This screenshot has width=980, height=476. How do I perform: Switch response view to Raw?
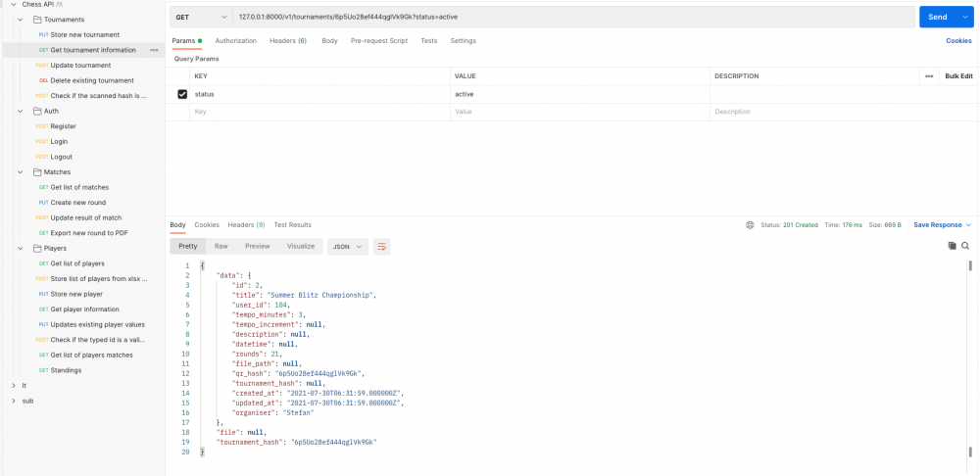(x=221, y=247)
